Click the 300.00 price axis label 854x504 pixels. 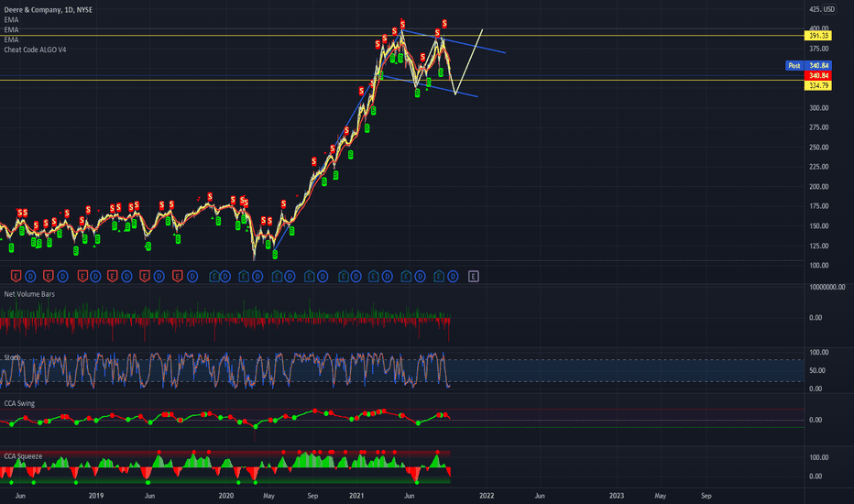(x=818, y=108)
